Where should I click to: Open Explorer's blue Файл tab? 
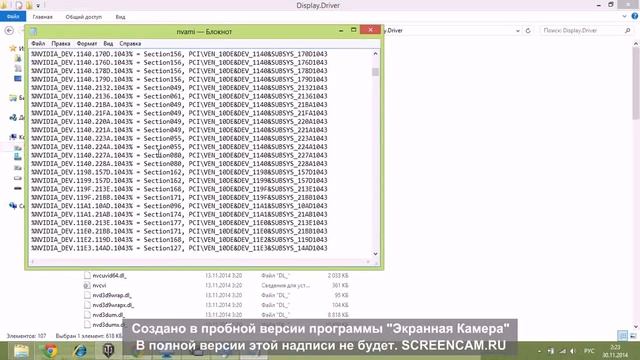13,17
